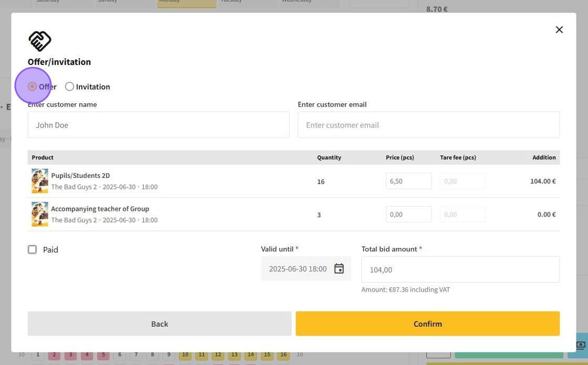The width and height of the screenshot is (588, 365).
Task: Confirm the offer with the yellow button
Action: [x=427, y=324]
